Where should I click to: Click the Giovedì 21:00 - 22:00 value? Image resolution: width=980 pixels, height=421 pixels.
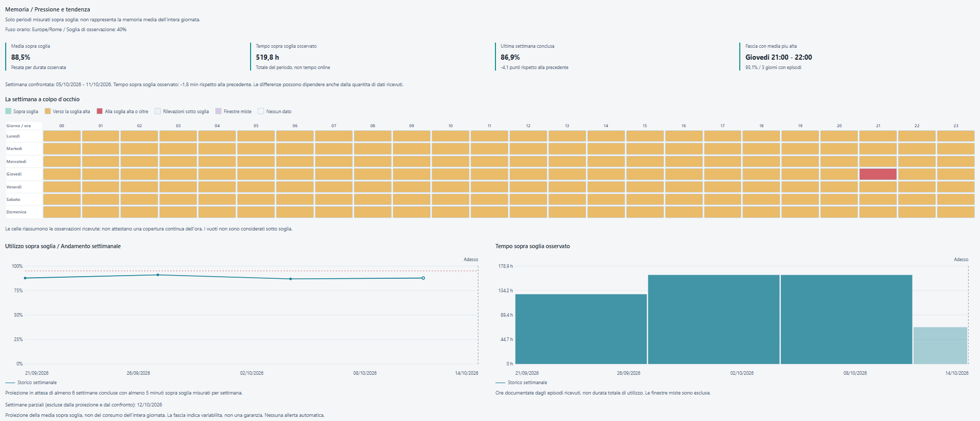[779, 57]
